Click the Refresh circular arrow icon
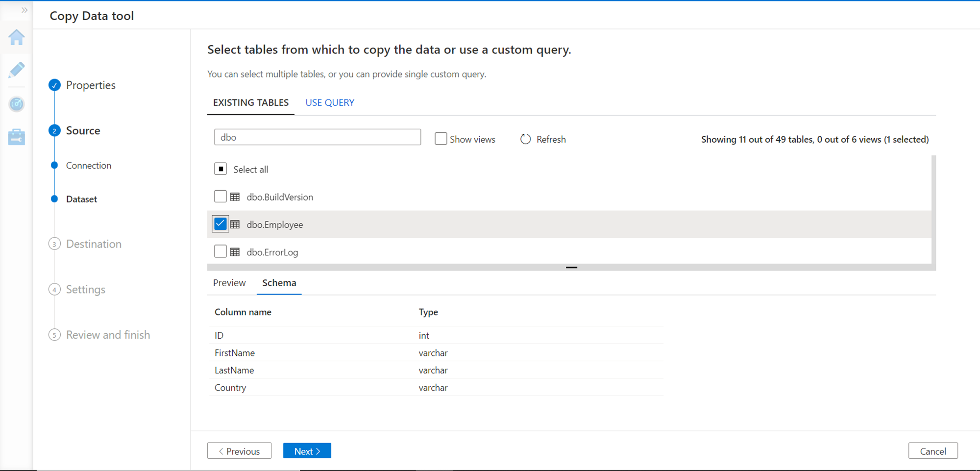 coord(525,139)
